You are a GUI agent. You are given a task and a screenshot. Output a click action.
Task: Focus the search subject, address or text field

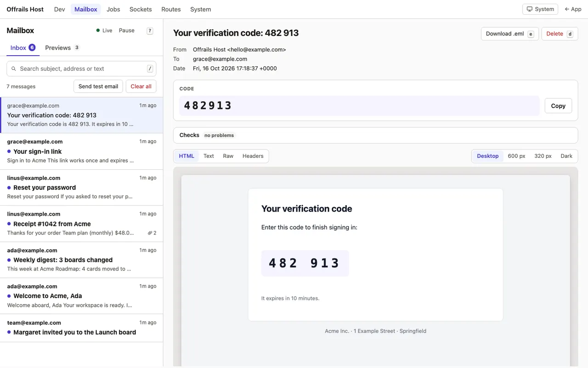81,69
